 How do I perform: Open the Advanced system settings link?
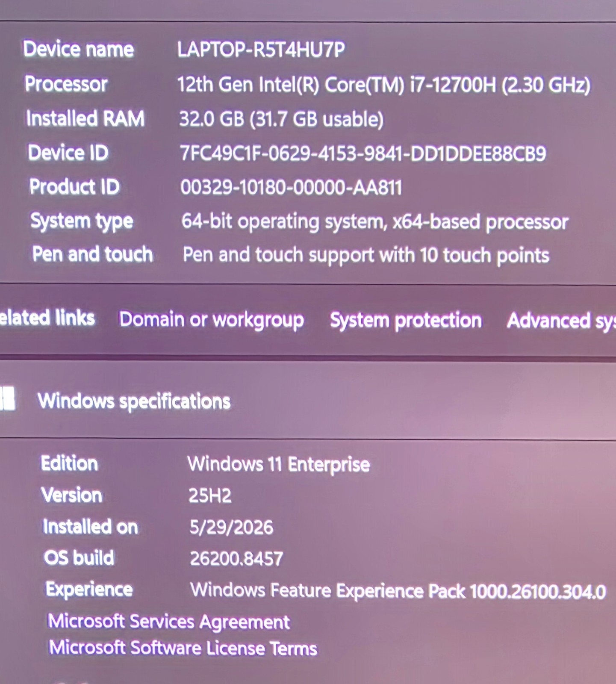point(561,321)
